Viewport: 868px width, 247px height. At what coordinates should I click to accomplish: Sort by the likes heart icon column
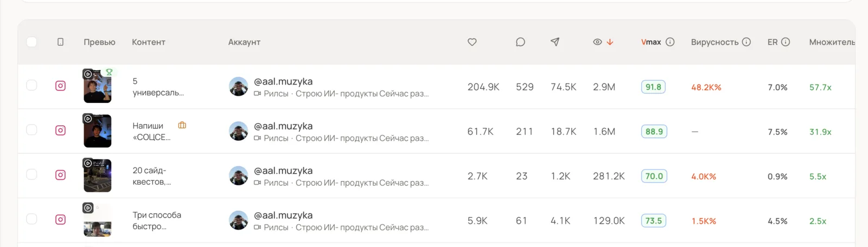pos(472,42)
